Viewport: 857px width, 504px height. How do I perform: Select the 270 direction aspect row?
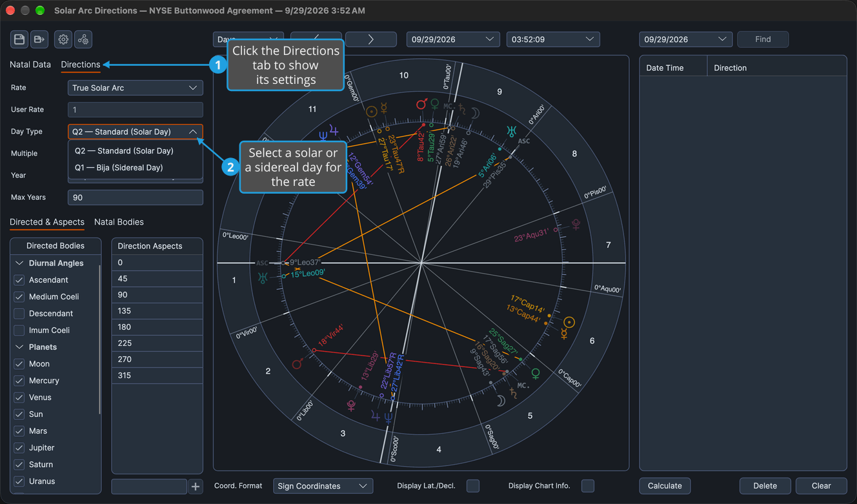click(157, 359)
